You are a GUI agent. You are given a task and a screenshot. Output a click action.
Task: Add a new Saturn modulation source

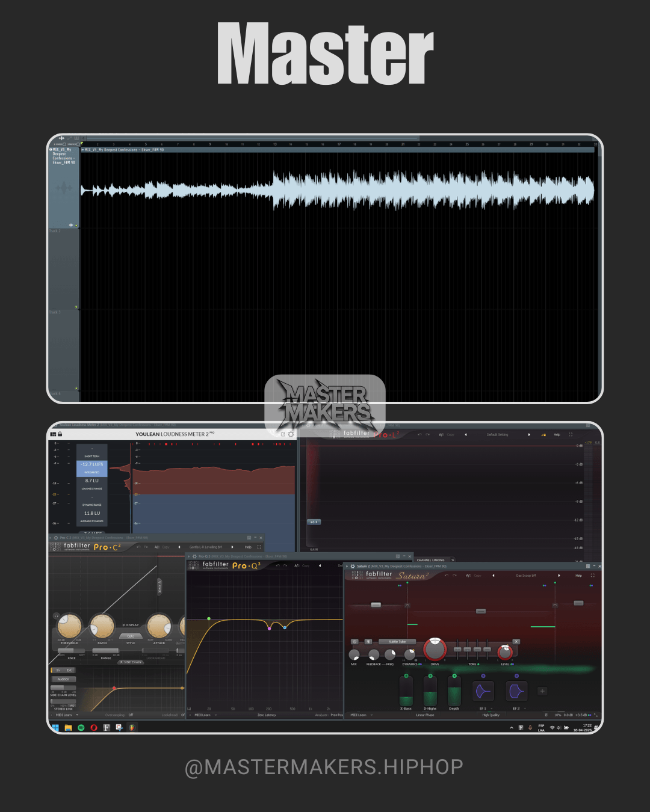pos(542,691)
